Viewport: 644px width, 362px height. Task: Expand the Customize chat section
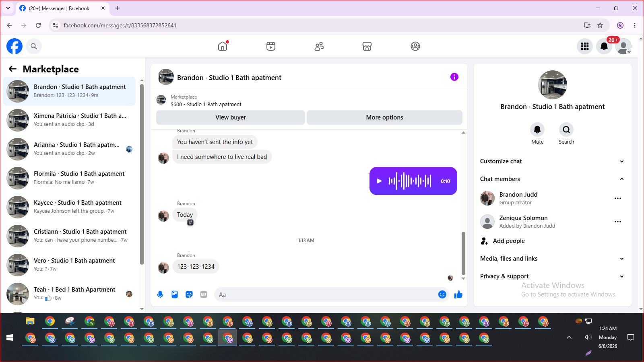tap(552, 161)
